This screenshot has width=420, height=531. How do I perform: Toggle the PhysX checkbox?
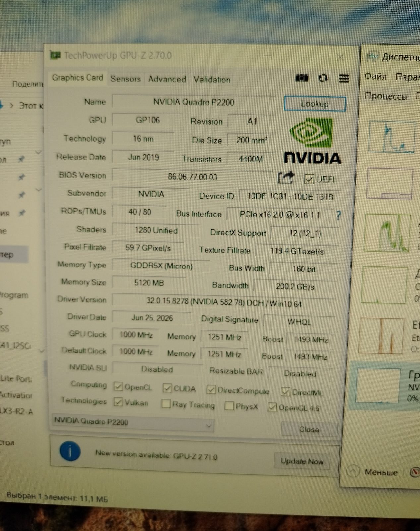coord(229,406)
